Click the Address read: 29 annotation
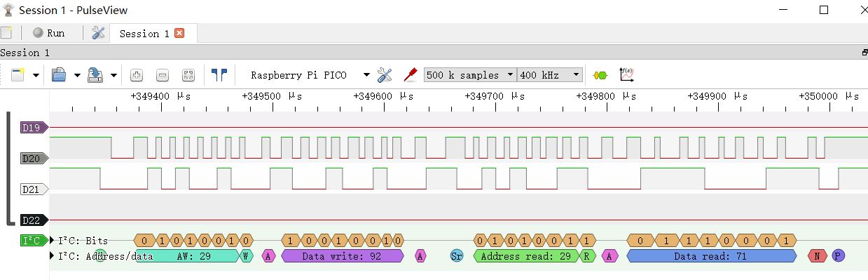This screenshot has height=280, width=868. (526, 256)
